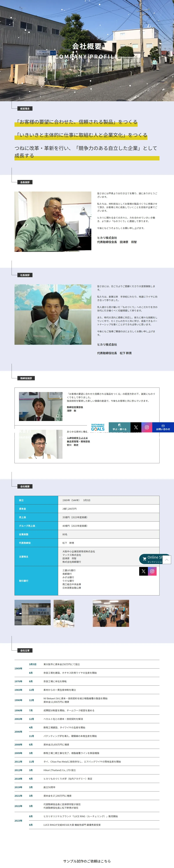This screenshot has height=868, width=174.
Task: Click the 設立 table header cell
Action: tap(36, 500)
